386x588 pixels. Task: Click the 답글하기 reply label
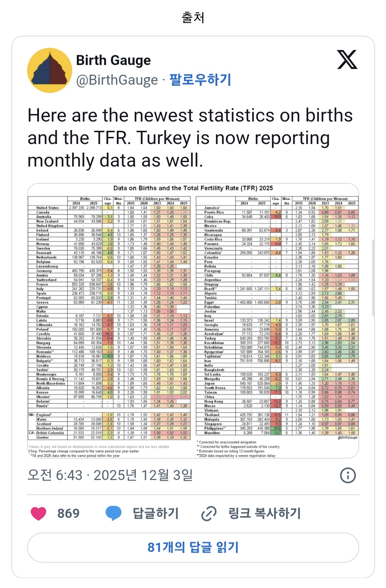pyautogui.click(x=155, y=513)
